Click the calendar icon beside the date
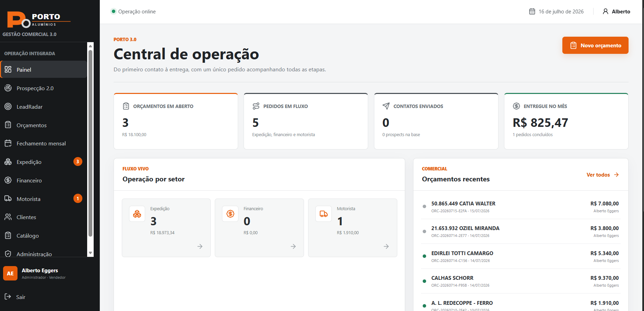Screen dimensions: 644x311 (x=532, y=12)
